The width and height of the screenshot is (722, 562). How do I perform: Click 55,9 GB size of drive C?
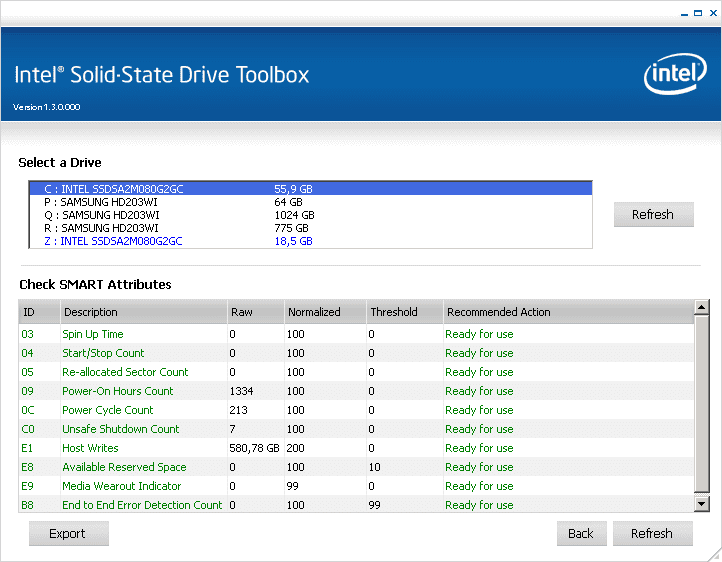(x=293, y=189)
